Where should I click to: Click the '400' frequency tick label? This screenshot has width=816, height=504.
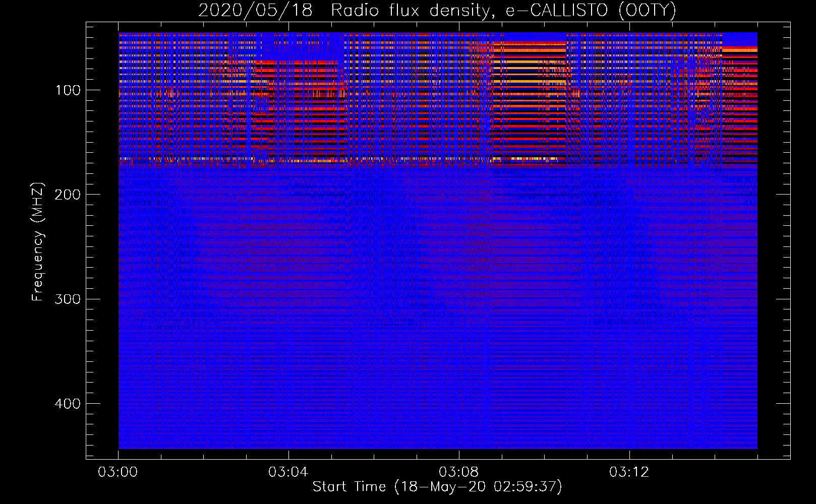68,404
